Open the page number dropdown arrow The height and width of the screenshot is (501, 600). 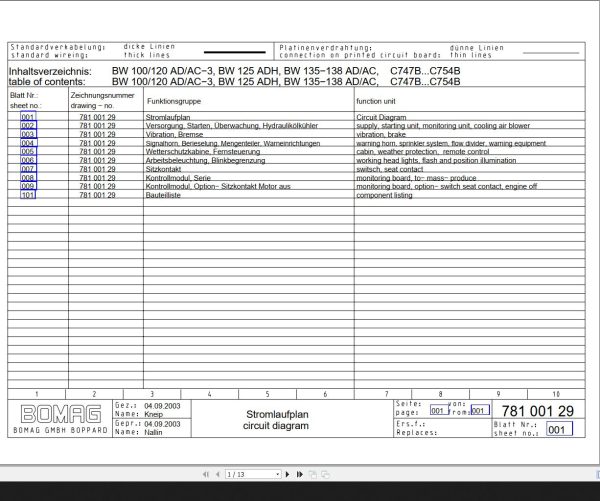(277, 475)
